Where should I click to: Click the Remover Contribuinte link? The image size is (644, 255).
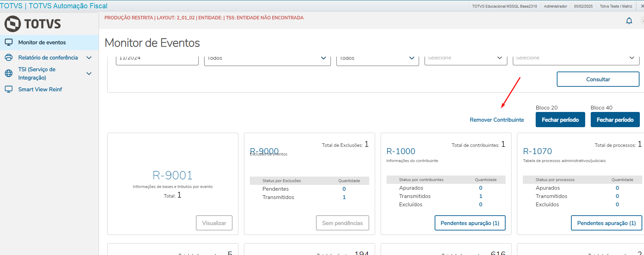[497, 120]
